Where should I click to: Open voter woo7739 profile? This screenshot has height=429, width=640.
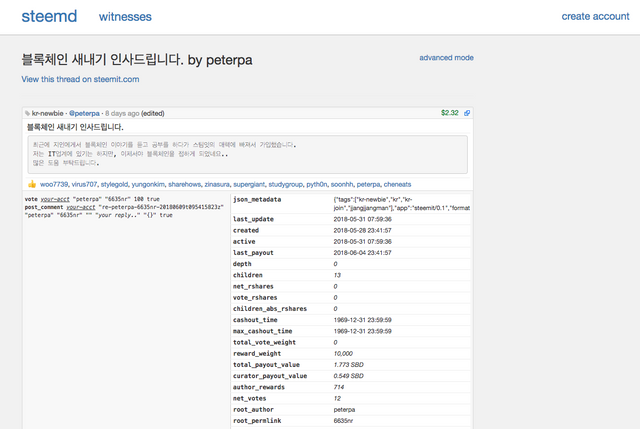[x=54, y=184]
